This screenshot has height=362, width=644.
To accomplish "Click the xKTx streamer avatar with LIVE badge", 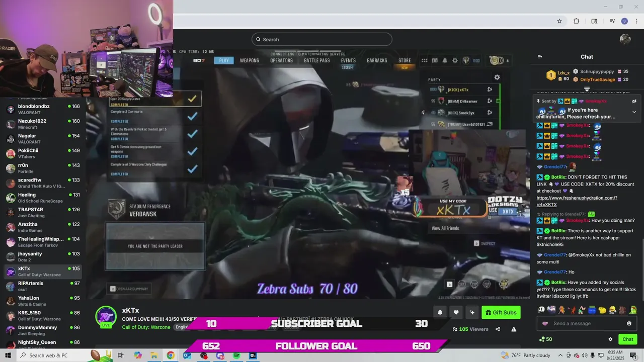I will click(106, 317).
